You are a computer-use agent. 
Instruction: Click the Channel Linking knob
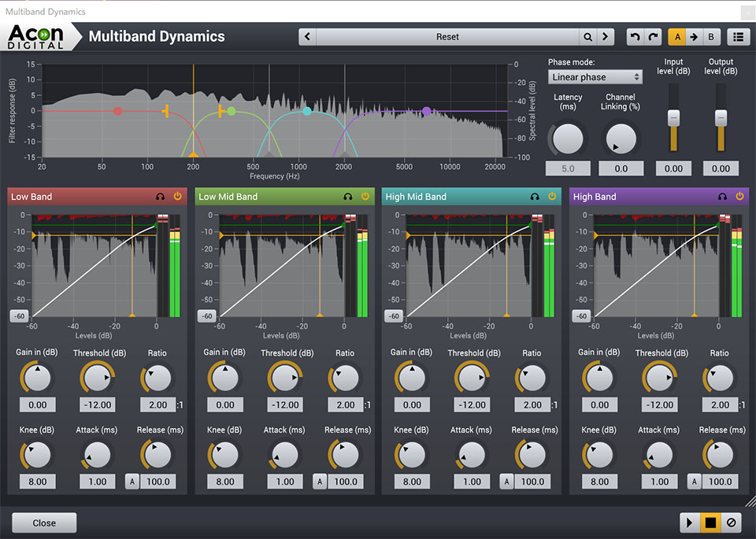621,138
